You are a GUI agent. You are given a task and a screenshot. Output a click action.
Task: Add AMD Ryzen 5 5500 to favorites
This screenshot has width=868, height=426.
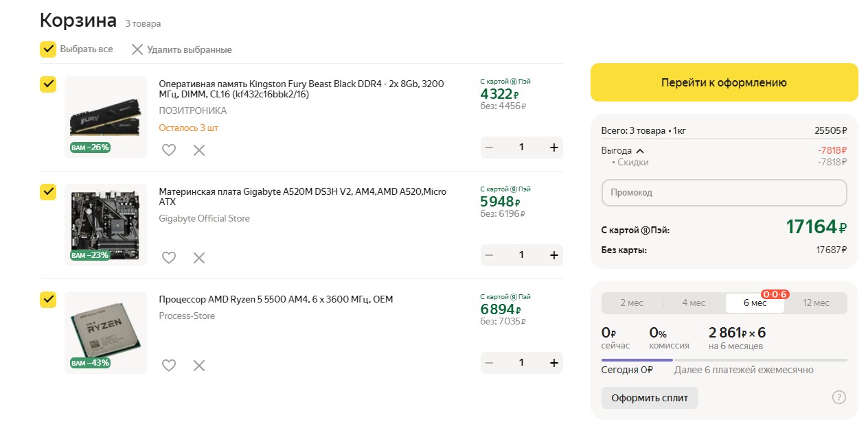tap(169, 365)
